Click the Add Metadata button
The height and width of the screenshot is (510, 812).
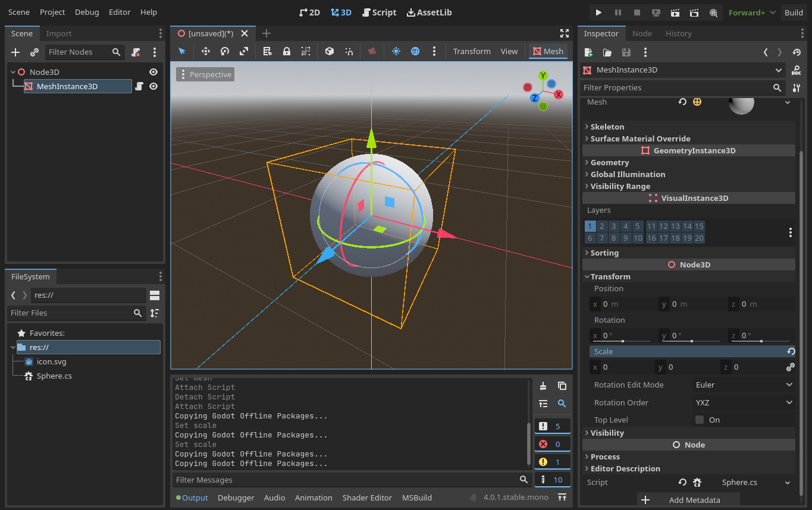point(688,500)
